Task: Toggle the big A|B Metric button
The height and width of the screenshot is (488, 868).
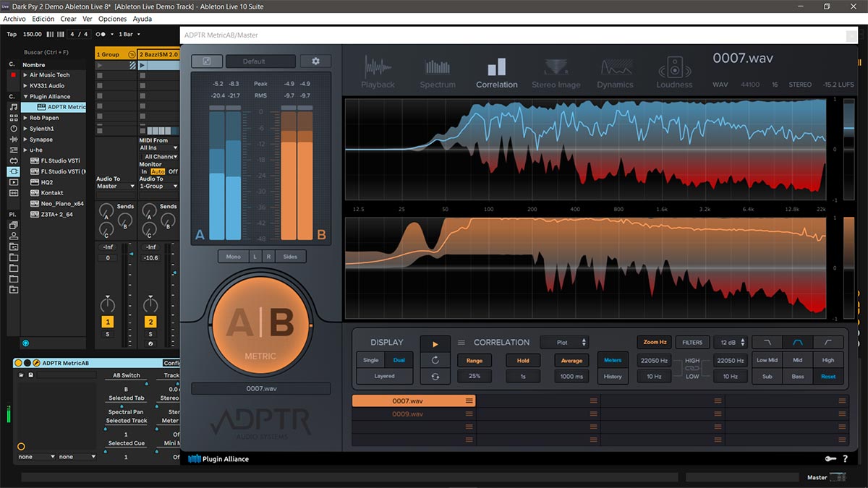Action: click(260, 325)
